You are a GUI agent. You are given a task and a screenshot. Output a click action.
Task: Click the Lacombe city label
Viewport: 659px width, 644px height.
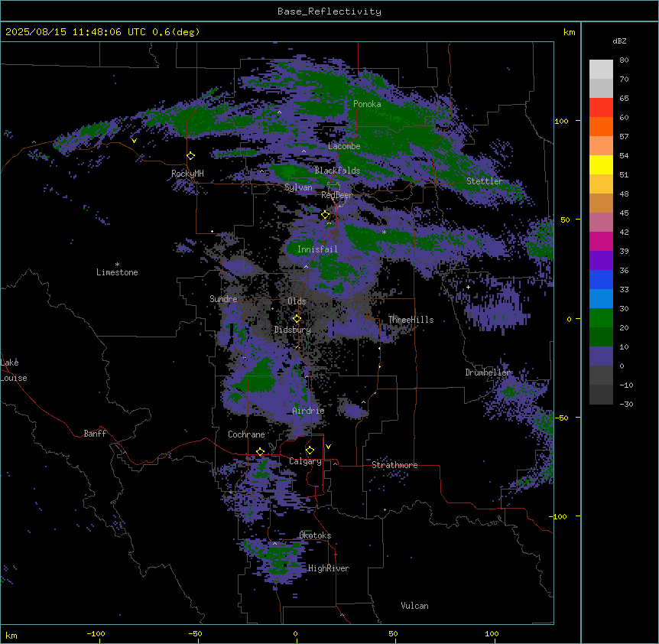coord(344,146)
